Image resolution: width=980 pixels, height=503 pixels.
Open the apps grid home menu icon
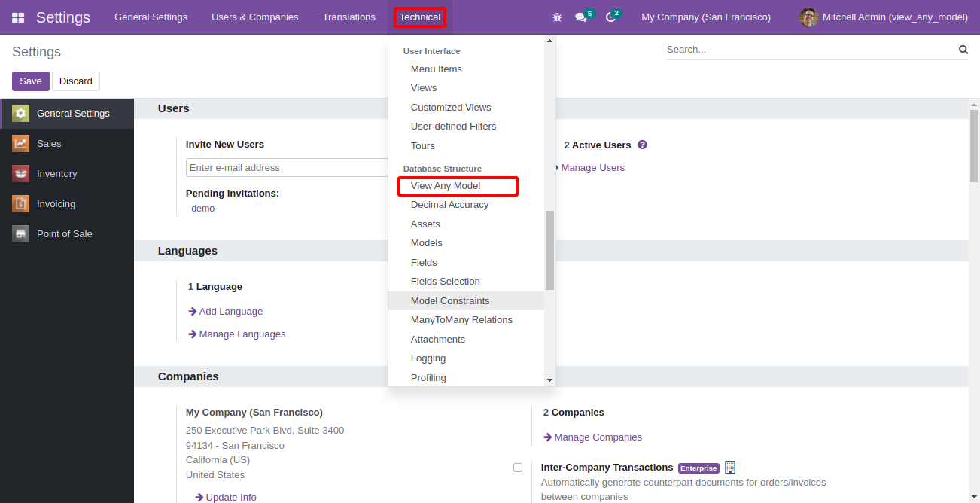(18, 17)
